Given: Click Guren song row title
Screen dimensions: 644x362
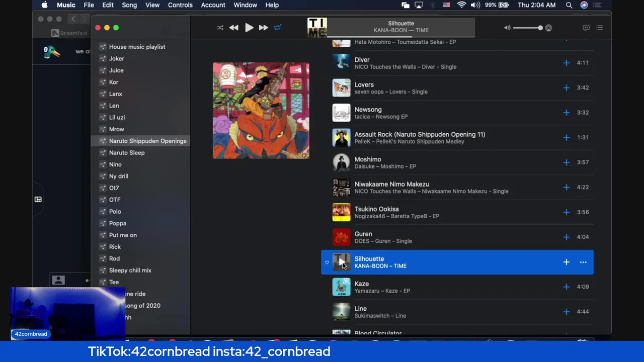Looking at the screenshot, I should click(x=363, y=234).
